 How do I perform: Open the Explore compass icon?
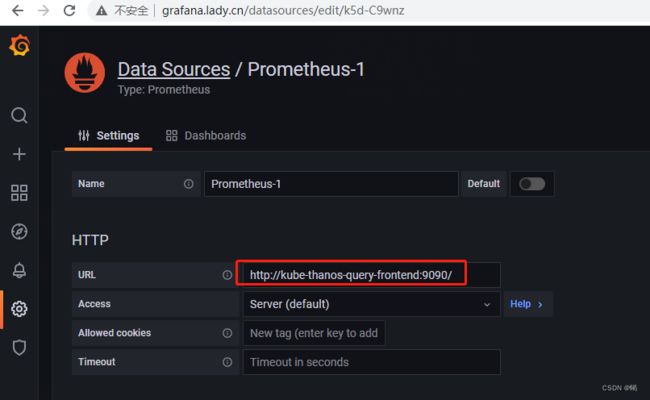[19, 231]
